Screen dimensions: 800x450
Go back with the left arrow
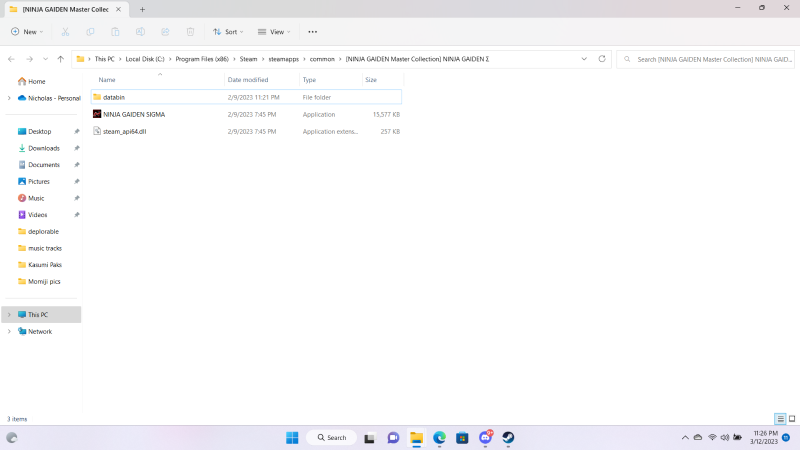(11, 59)
